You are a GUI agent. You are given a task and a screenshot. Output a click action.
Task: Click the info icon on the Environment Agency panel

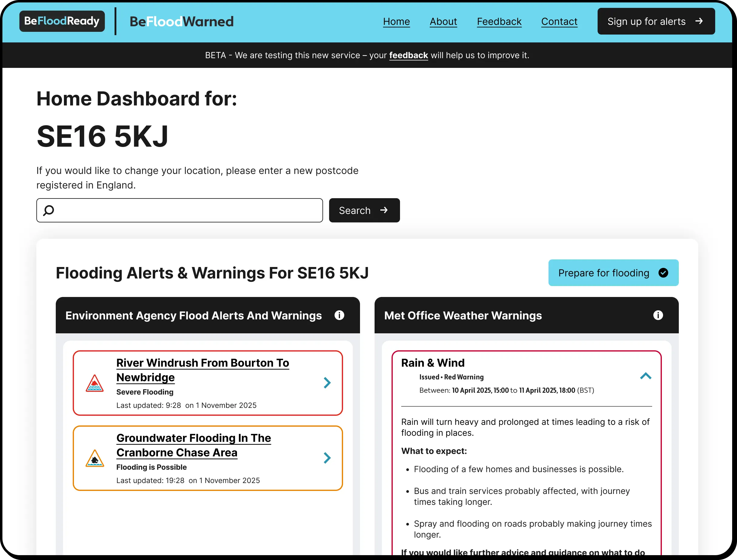coord(339,315)
